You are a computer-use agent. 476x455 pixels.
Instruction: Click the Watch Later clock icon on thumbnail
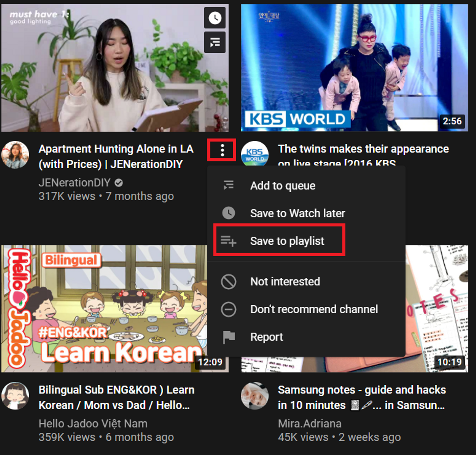215,18
